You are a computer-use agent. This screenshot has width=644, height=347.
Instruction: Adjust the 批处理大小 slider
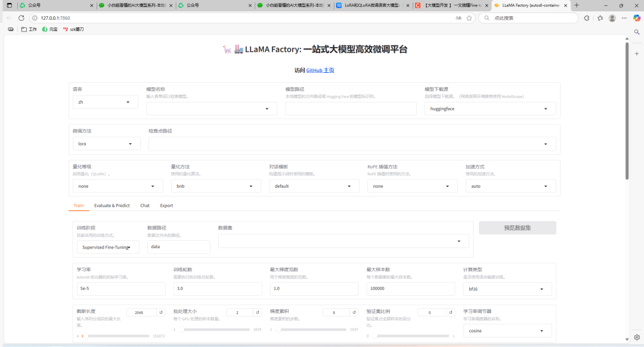coord(215,329)
